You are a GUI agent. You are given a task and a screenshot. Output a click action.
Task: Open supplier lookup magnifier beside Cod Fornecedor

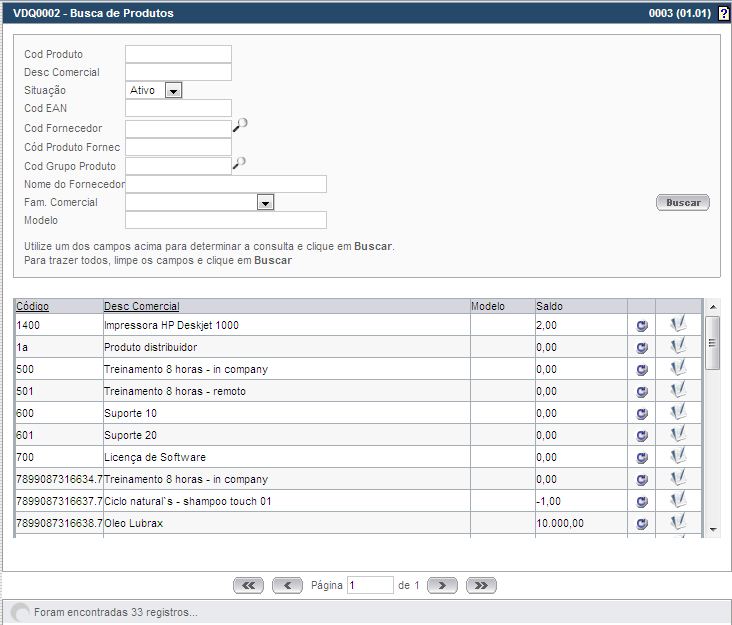[x=240, y=125]
